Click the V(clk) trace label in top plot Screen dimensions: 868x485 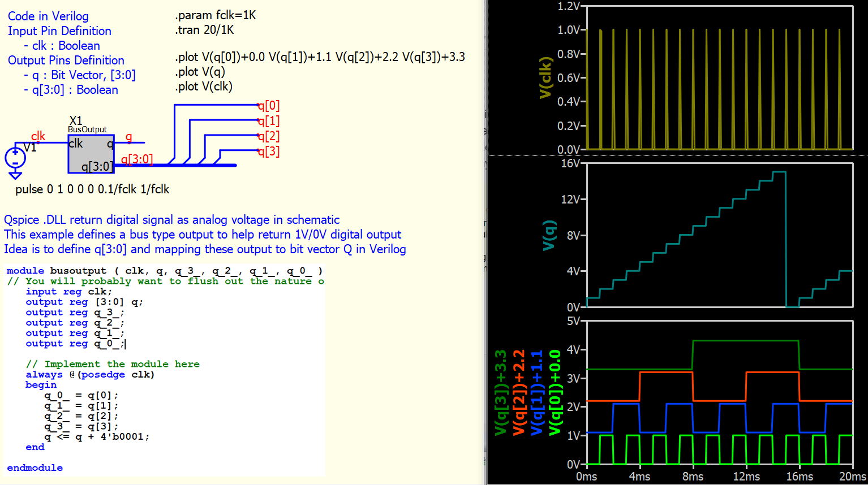[545, 77]
